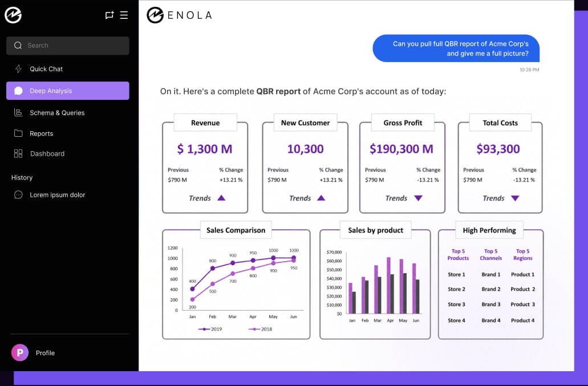Click Brand 3 in High Performing list
Image resolution: width=588 pixels, height=386 pixels.
pos(491,304)
